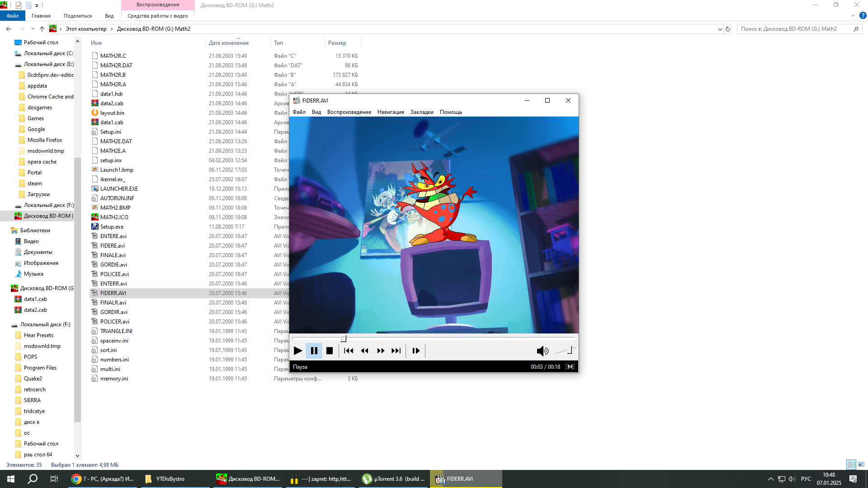
Task: Select the POLICER.avi file
Action: point(114,322)
